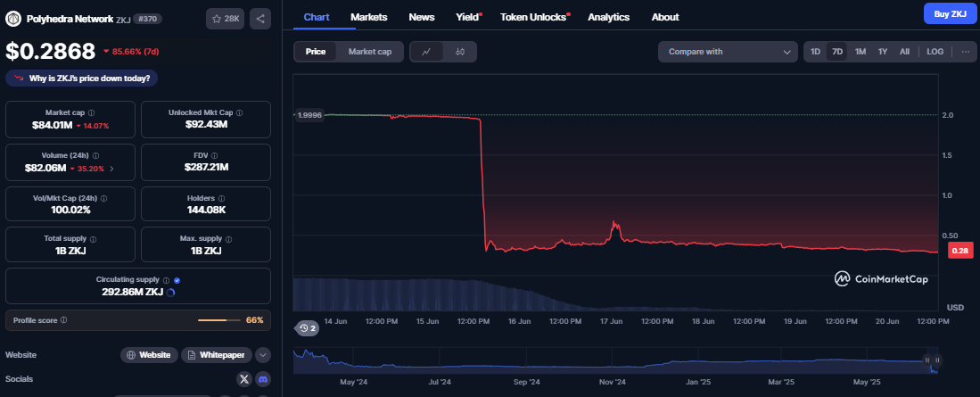Click Why is ZKJ's price down today

(x=82, y=79)
